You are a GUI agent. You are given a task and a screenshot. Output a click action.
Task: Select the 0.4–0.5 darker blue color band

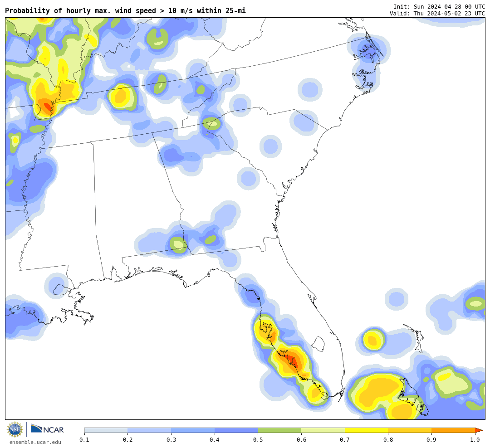click(x=236, y=430)
